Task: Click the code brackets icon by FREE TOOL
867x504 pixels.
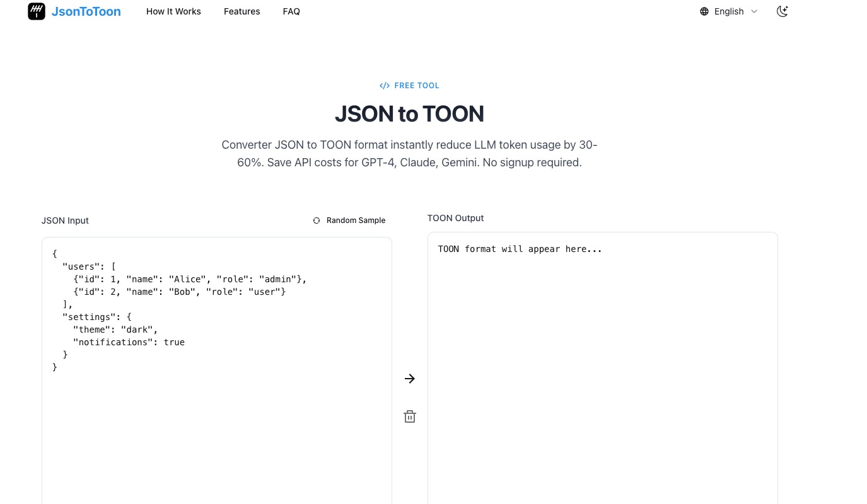Action: 384,86
